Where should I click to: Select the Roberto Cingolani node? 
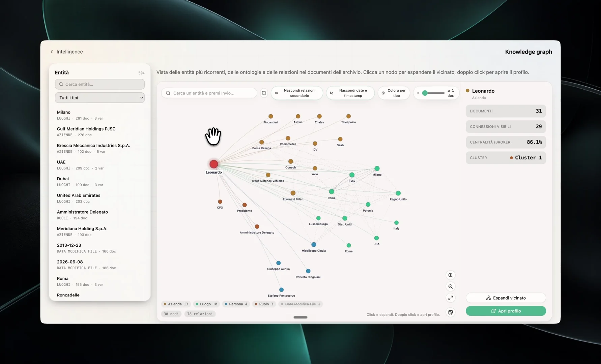coord(308,271)
